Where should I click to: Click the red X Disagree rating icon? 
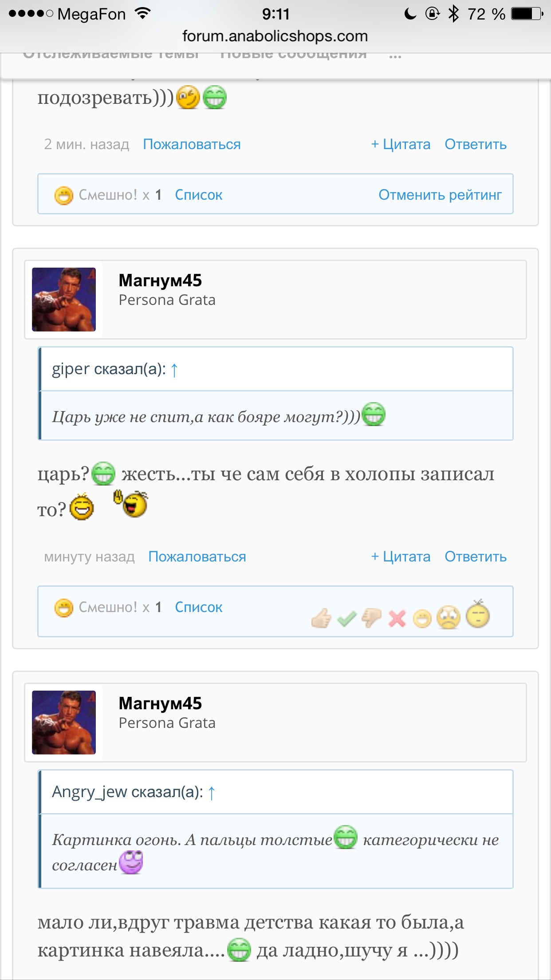tap(397, 618)
